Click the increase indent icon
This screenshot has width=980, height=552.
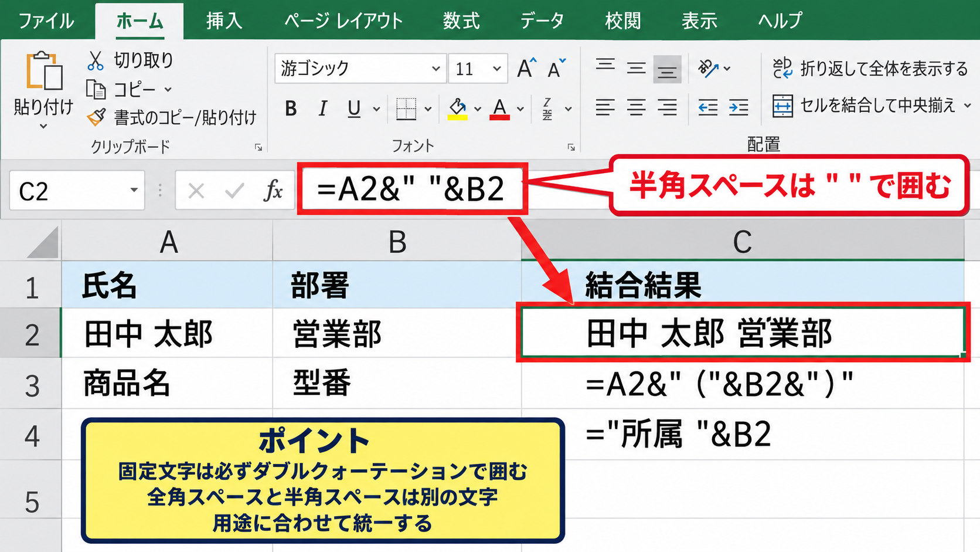pyautogui.click(x=739, y=107)
